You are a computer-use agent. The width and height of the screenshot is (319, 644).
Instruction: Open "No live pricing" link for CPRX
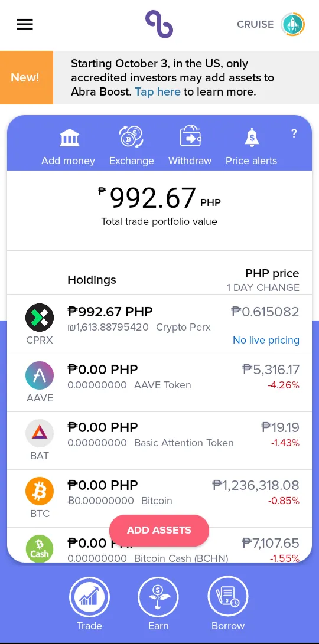point(266,340)
